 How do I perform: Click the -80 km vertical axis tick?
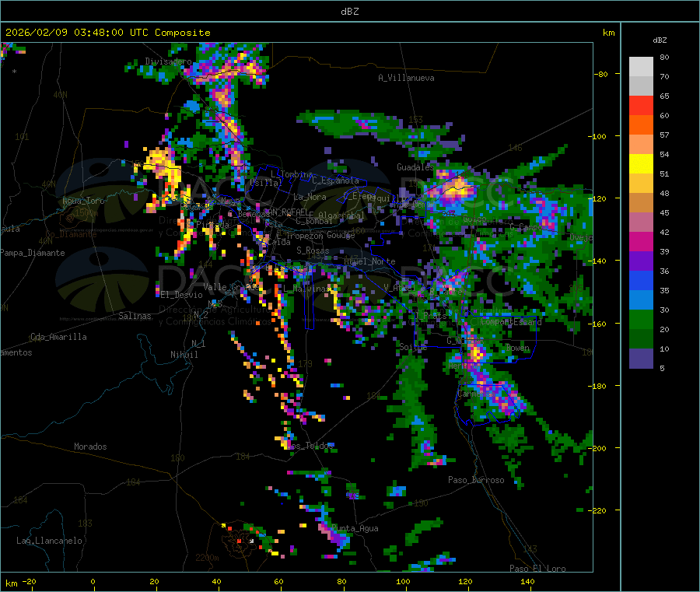pyautogui.click(x=601, y=74)
